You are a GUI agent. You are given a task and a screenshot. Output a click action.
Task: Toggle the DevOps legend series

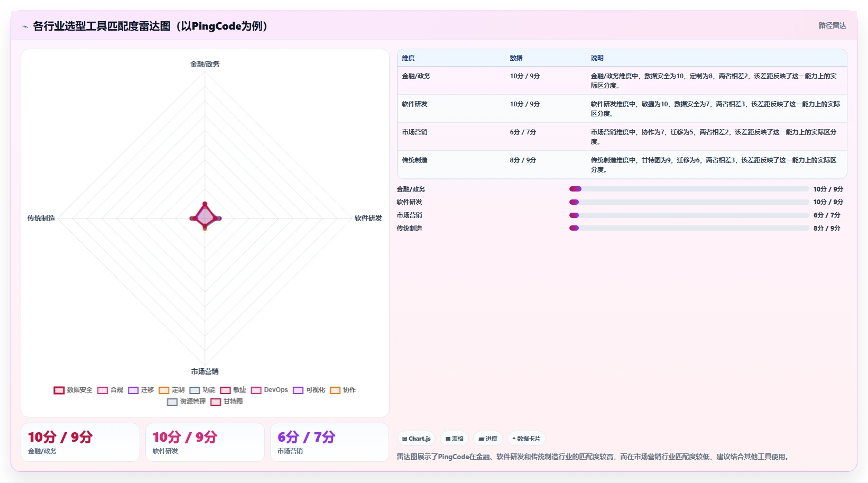tap(270, 390)
